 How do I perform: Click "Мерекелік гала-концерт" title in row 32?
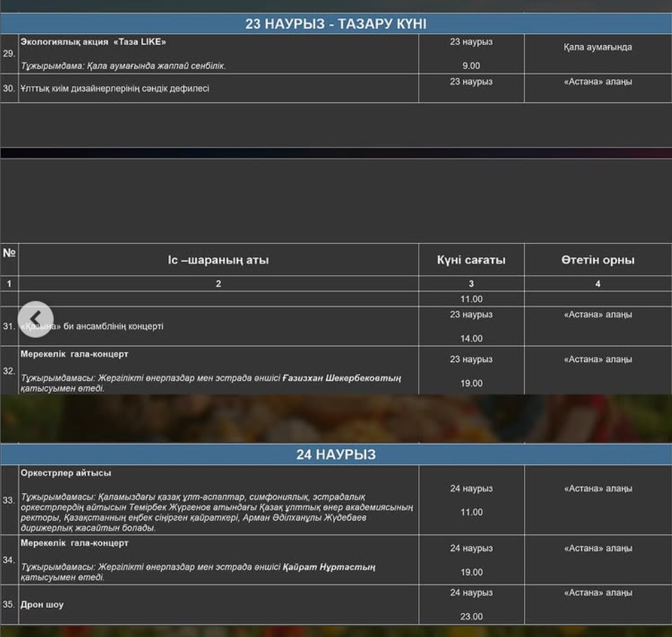coord(74,355)
